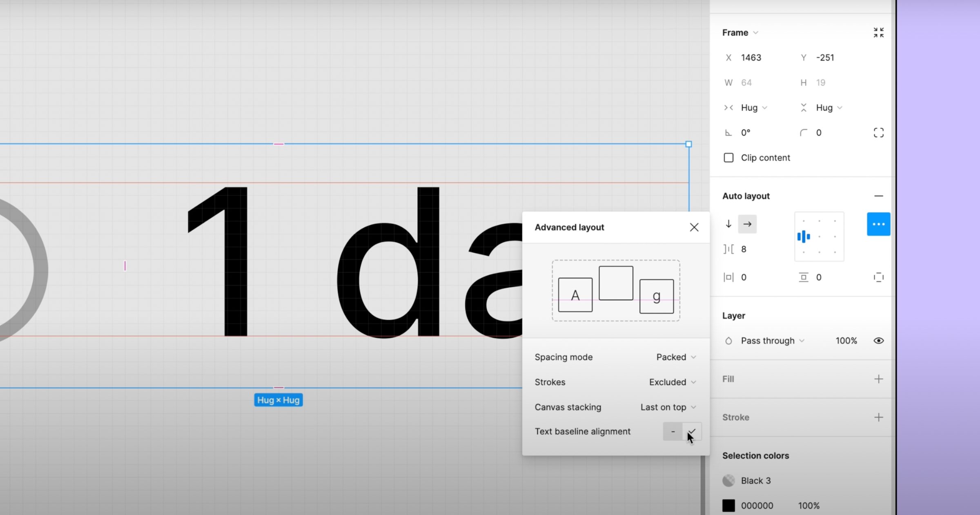Edit the vertical padding value
This screenshot has width=980, height=515.
click(819, 277)
